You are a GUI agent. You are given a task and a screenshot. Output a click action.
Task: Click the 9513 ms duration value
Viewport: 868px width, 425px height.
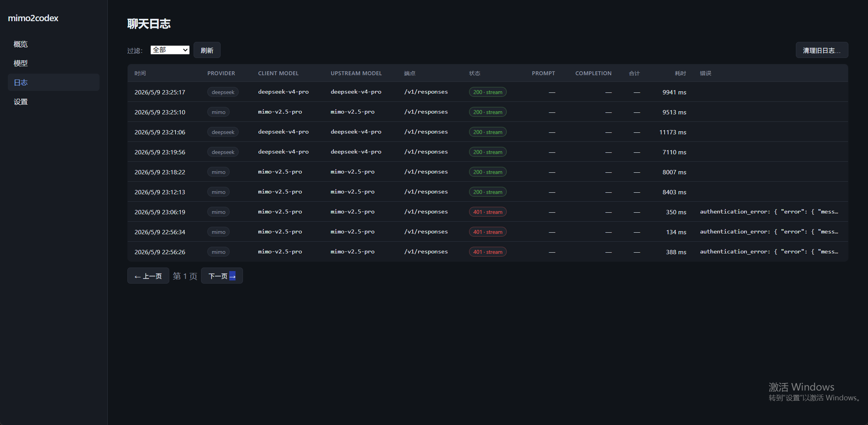point(674,112)
